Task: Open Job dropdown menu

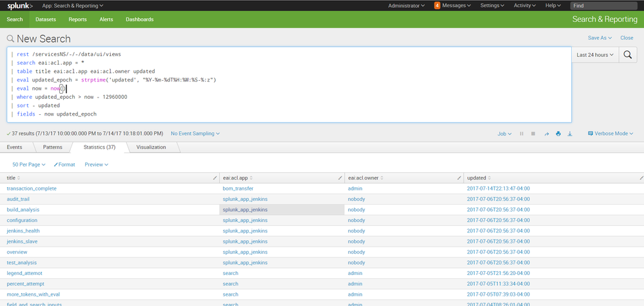Action: pyautogui.click(x=504, y=134)
